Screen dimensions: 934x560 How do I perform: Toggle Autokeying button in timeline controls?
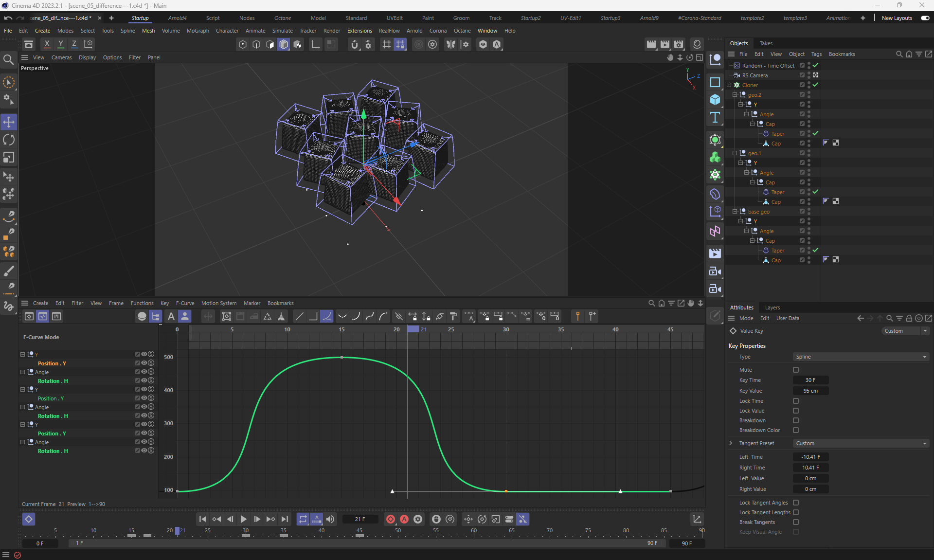[404, 519]
